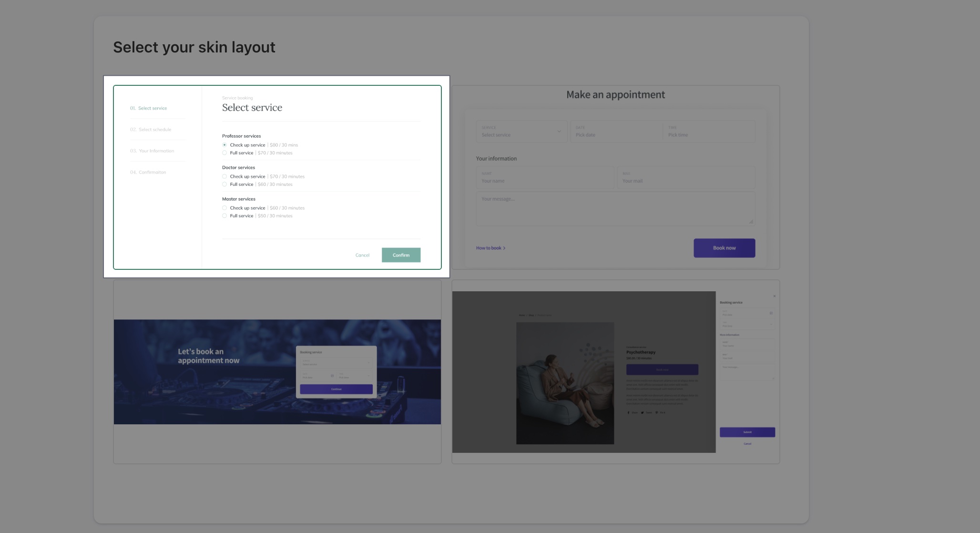Click the purple Book now button
The image size is (980, 533).
click(x=724, y=248)
